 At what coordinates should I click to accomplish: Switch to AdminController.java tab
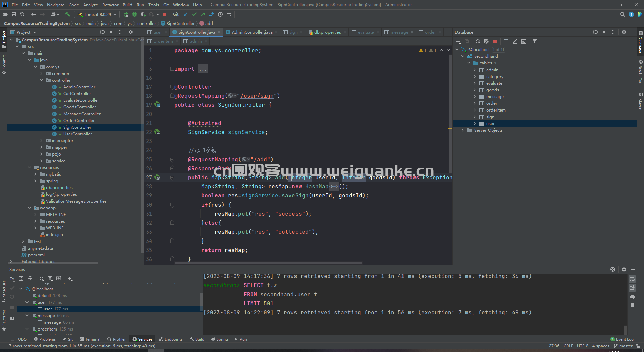point(252,32)
